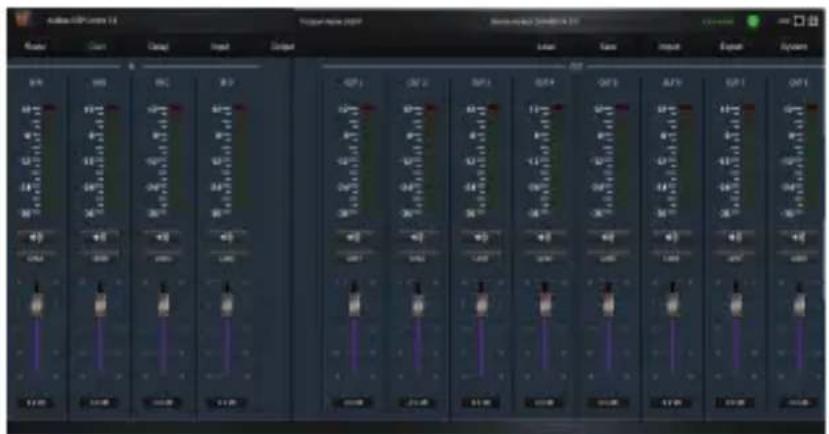Click the Export button
The width and height of the screenshot is (829, 434).
(x=731, y=47)
